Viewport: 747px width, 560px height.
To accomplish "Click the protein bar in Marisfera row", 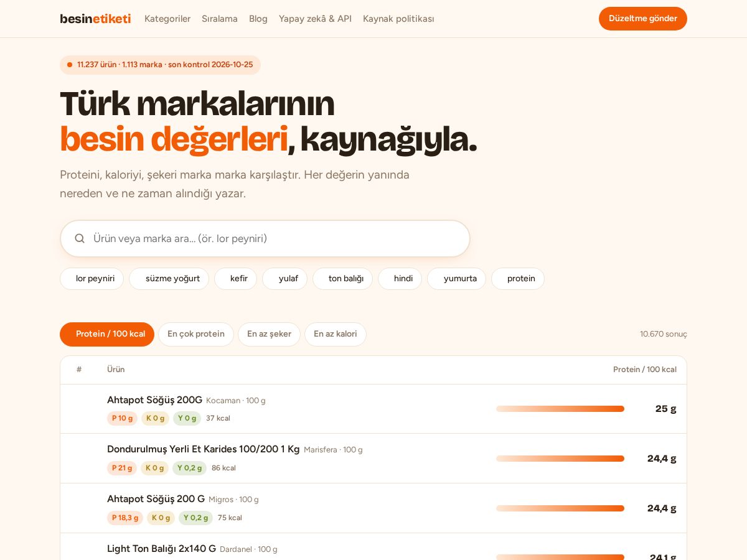I will [560, 459].
